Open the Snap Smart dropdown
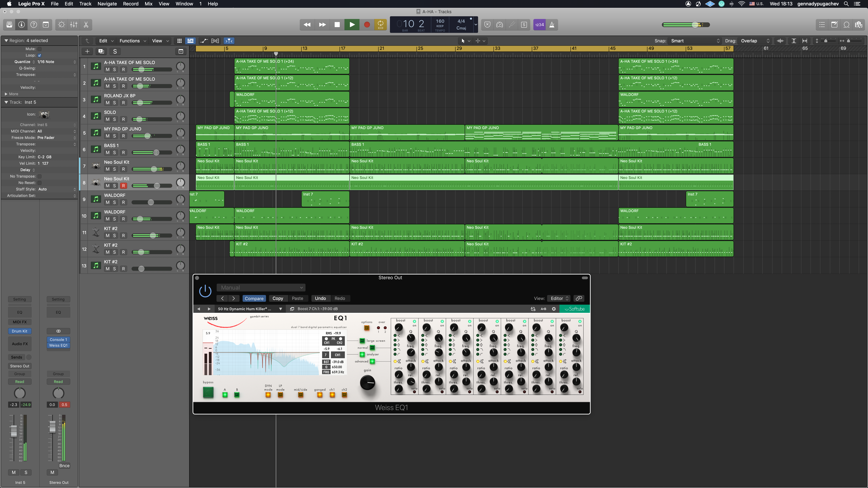Image resolution: width=868 pixels, height=488 pixels. (x=695, y=41)
